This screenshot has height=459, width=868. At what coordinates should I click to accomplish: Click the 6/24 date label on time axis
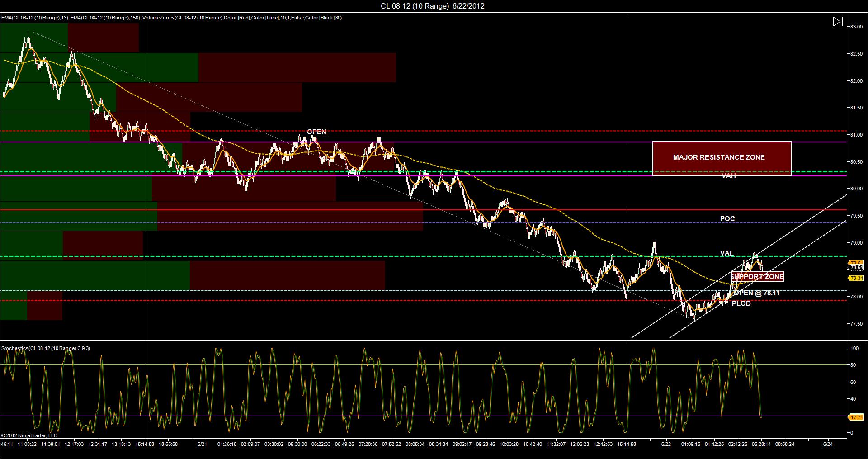828,445
